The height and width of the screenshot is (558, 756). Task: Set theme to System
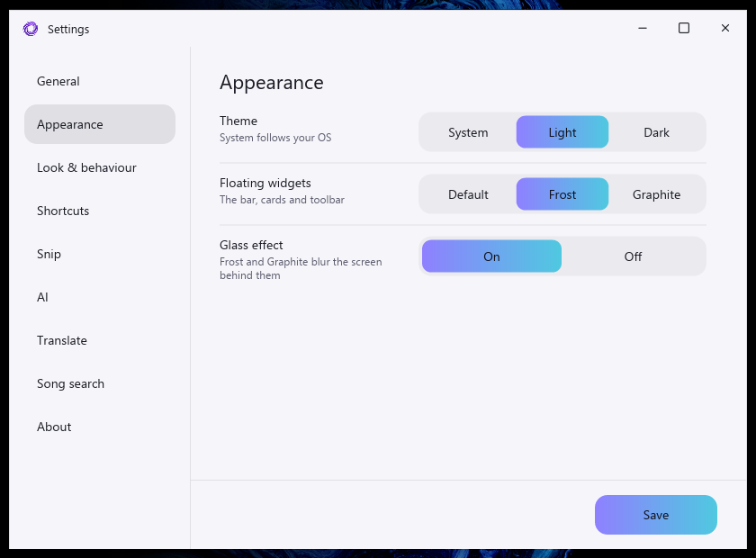[468, 132]
